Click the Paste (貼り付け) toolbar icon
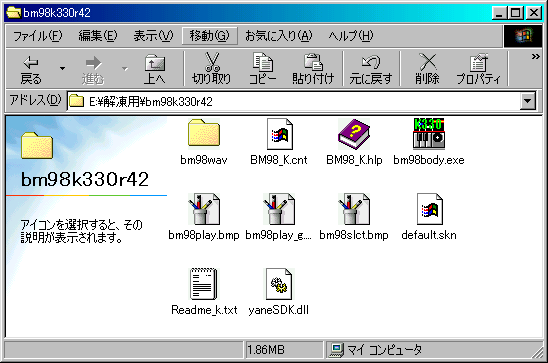Image resolution: width=548 pixels, height=363 pixels. (x=313, y=62)
